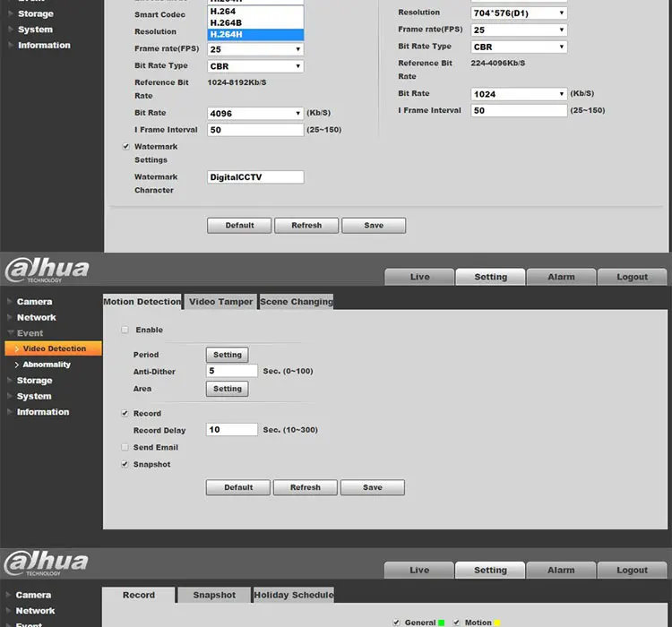Click the Period Setting button
The image size is (672, 627).
tap(228, 355)
